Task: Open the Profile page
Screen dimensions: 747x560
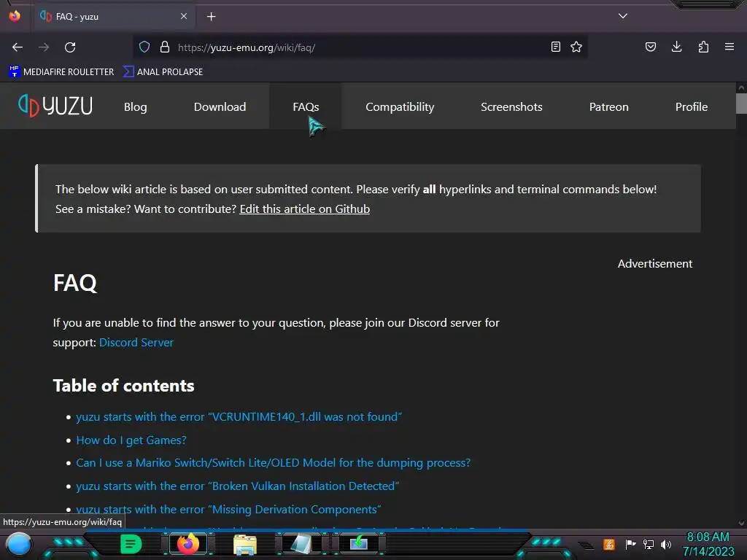Action: 692,106
